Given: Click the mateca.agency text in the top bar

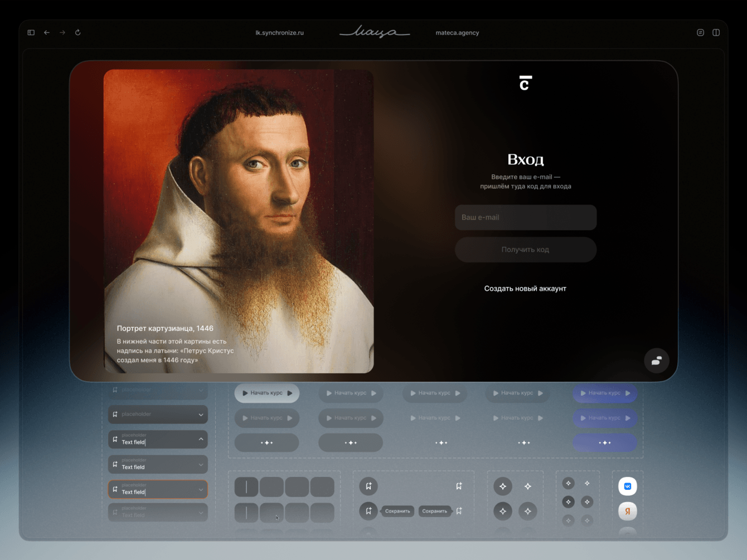Looking at the screenshot, I should [x=457, y=33].
